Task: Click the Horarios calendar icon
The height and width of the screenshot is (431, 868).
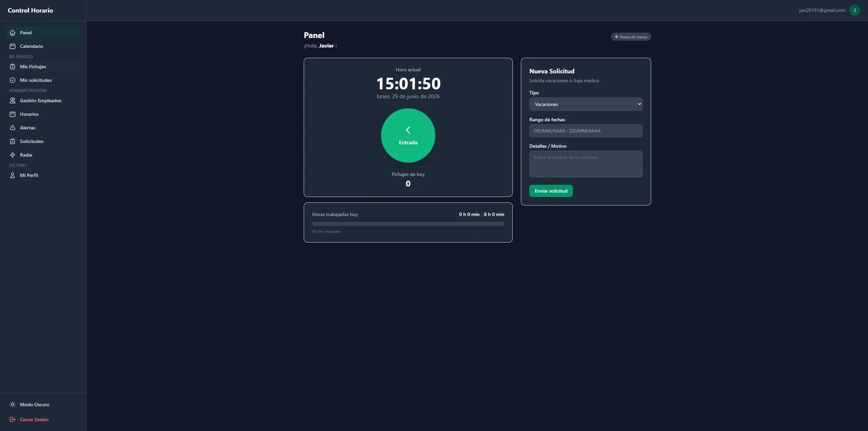Action: (13, 114)
